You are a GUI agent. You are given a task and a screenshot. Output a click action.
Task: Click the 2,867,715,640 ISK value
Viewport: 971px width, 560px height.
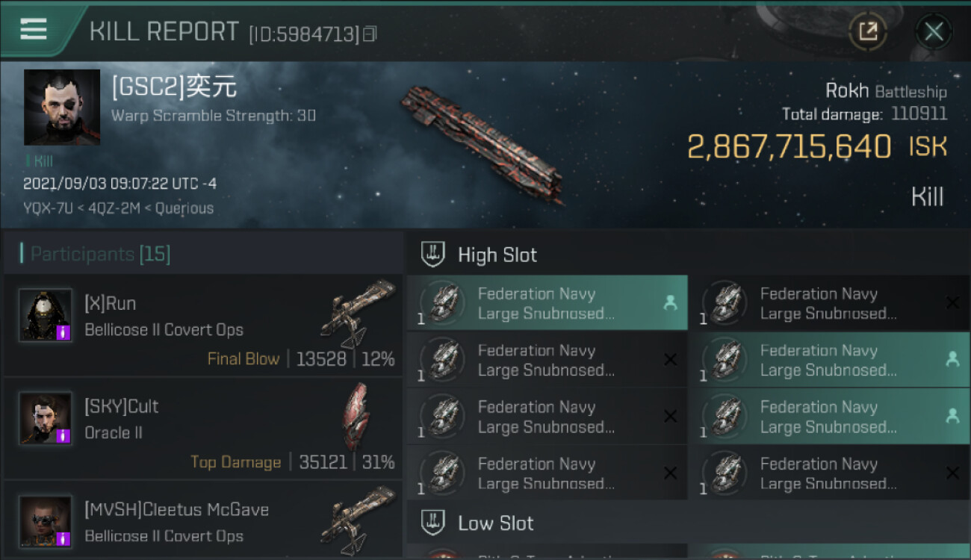click(789, 147)
